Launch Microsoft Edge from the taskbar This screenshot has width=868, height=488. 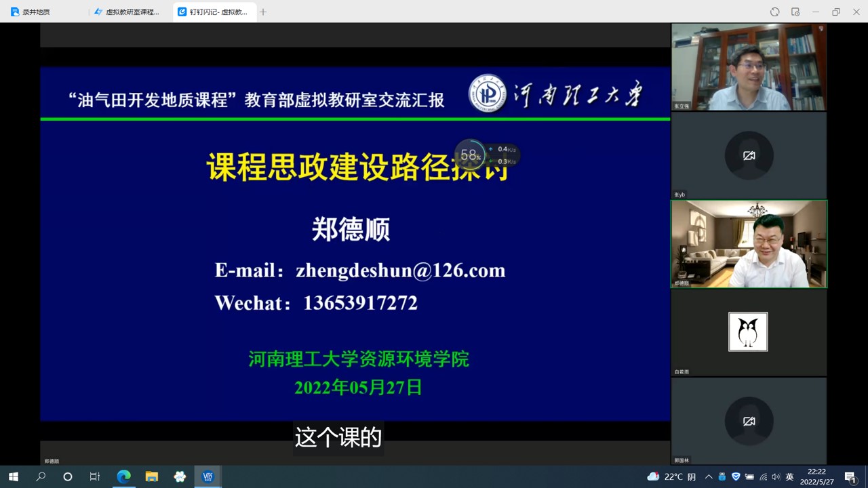123,476
